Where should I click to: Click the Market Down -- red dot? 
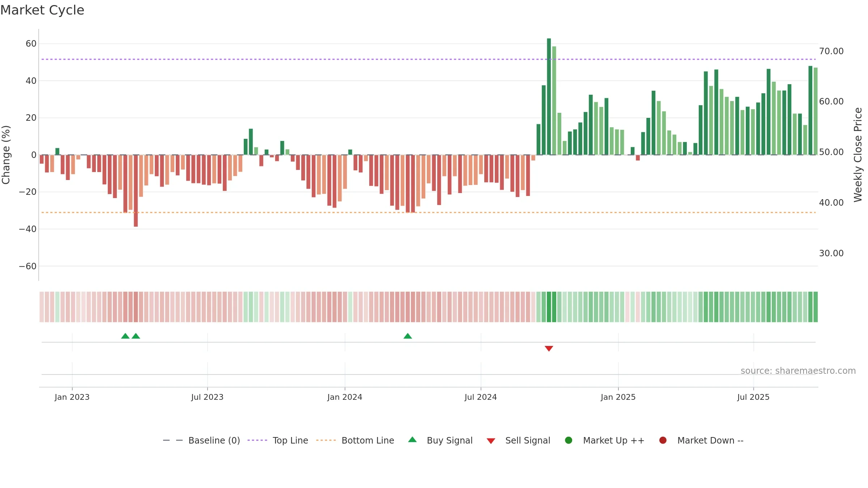coord(663,440)
